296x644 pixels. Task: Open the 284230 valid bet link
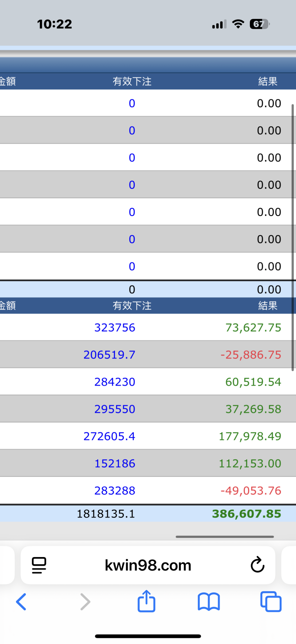coord(115,382)
